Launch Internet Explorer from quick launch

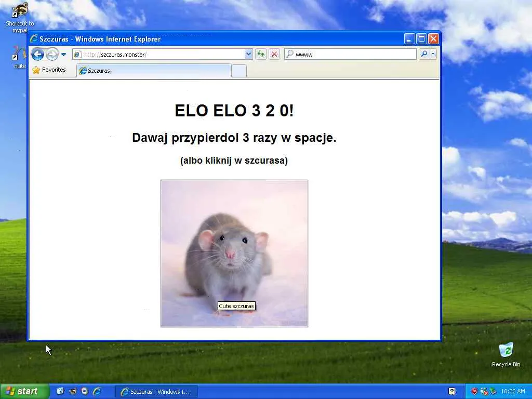[97, 392]
